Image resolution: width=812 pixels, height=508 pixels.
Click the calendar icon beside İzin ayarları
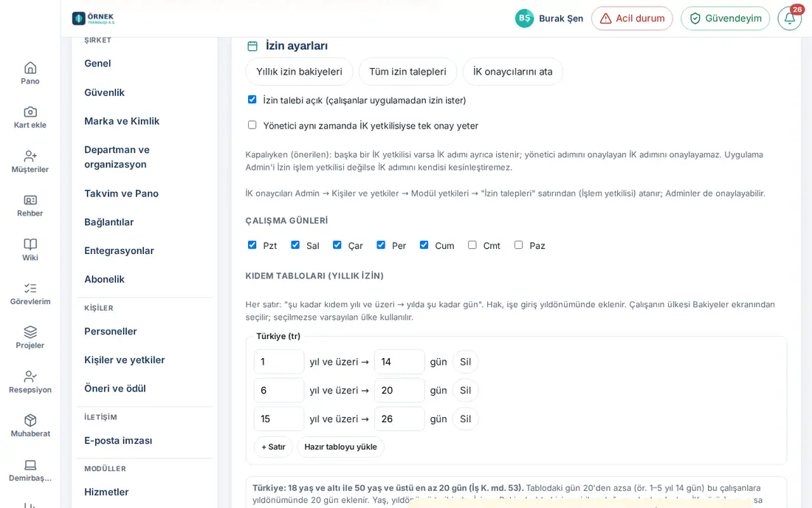pos(252,46)
